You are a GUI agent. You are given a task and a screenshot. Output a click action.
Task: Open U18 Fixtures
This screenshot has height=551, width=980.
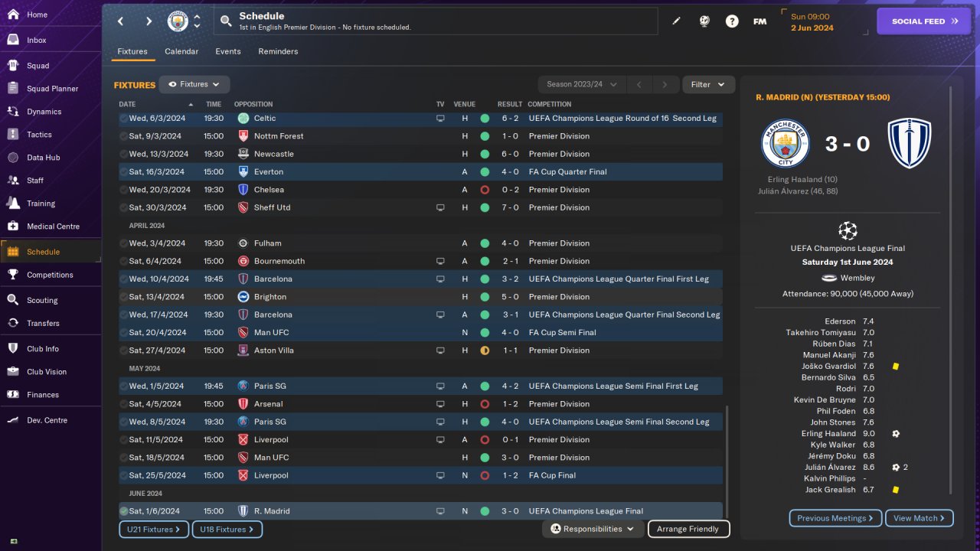(x=227, y=529)
